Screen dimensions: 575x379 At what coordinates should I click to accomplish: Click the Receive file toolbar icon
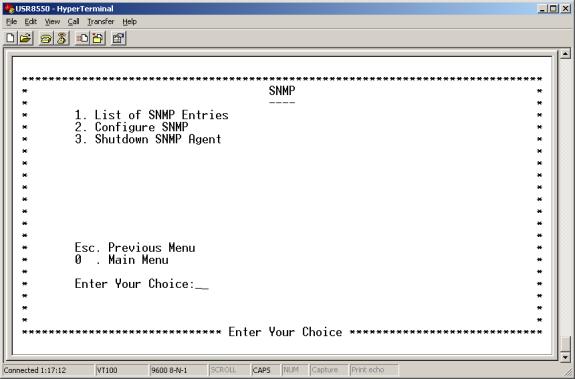(98, 38)
